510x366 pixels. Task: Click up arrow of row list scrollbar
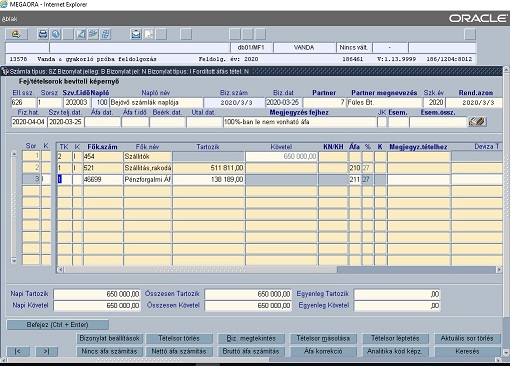tap(14, 154)
